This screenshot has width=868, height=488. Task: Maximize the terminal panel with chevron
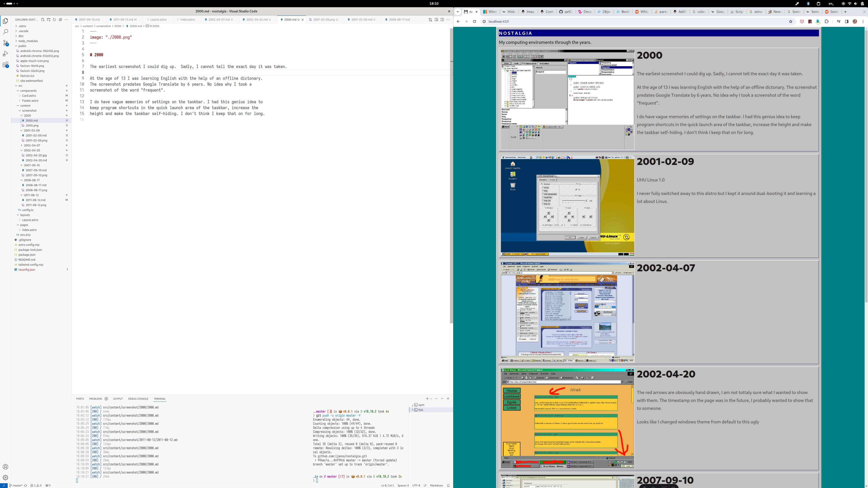pyautogui.click(x=442, y=398)
